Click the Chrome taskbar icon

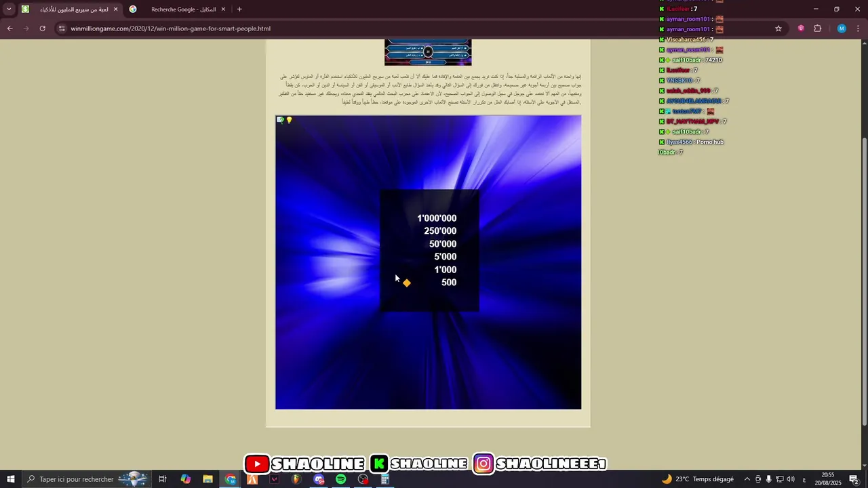(x=231, y=479)
